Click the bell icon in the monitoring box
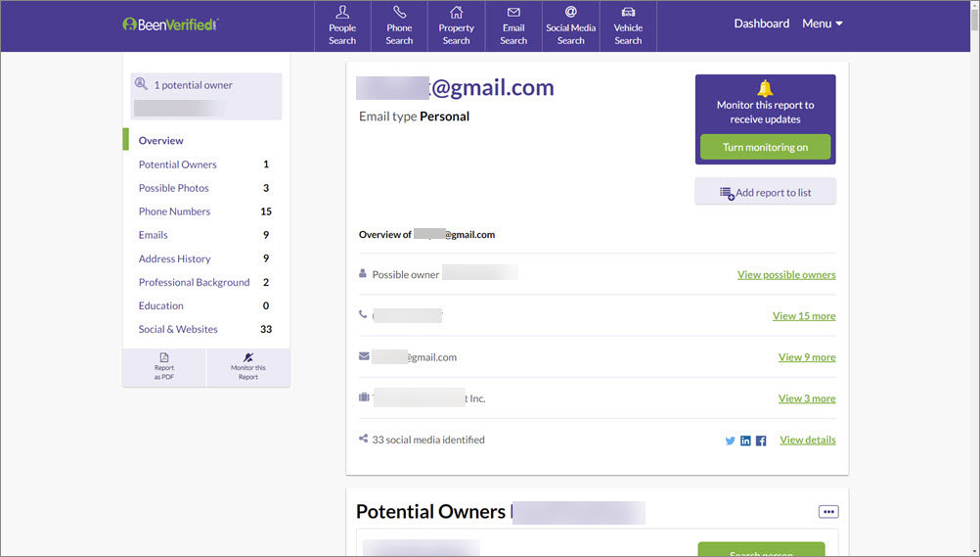The width and height of the screenshot is (980, 557). (x=765, y=88)
